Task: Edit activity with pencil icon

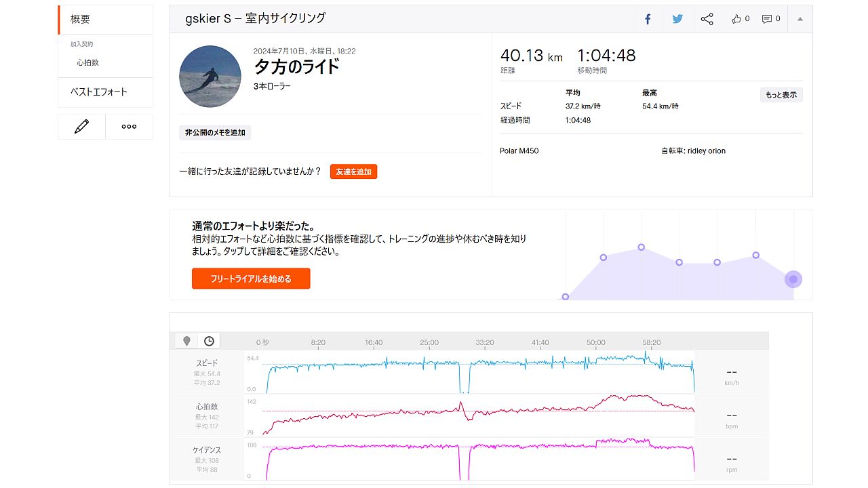Action: (81, 127)
